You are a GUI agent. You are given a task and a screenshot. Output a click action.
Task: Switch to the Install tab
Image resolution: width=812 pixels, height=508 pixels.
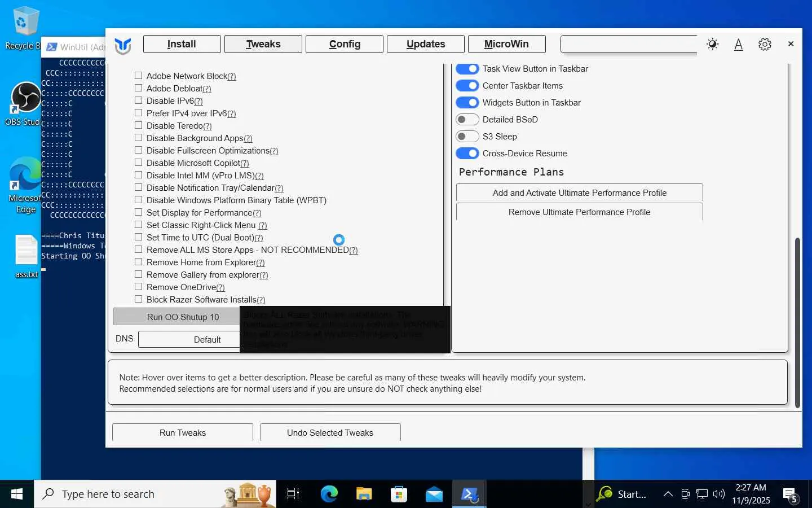coord(182,44)
